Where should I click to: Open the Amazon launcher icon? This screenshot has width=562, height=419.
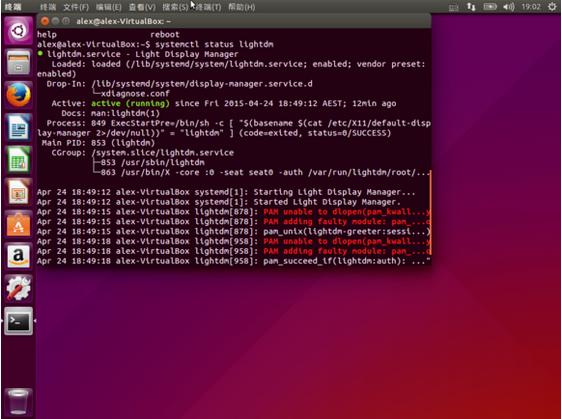click(x=18, y=256)
